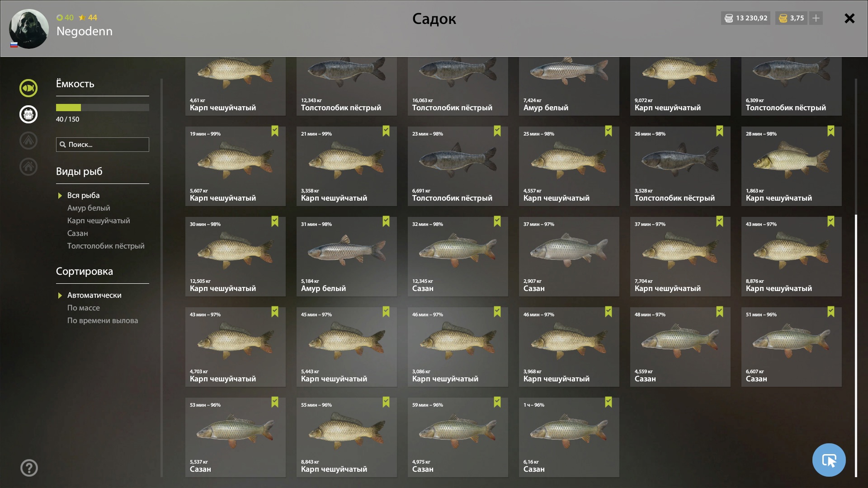Toggle bookmark flag on 5,184 кг Амур белый

(386, 221)
